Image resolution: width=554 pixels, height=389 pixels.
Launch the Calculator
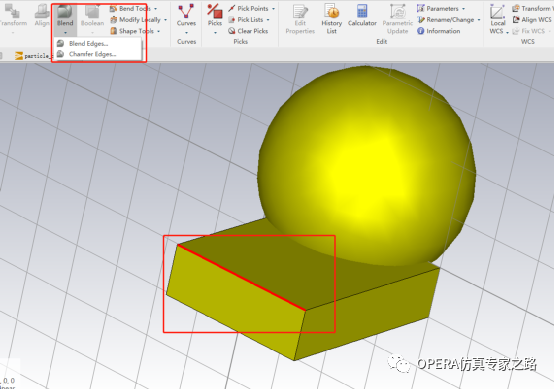tap(362, 16)
